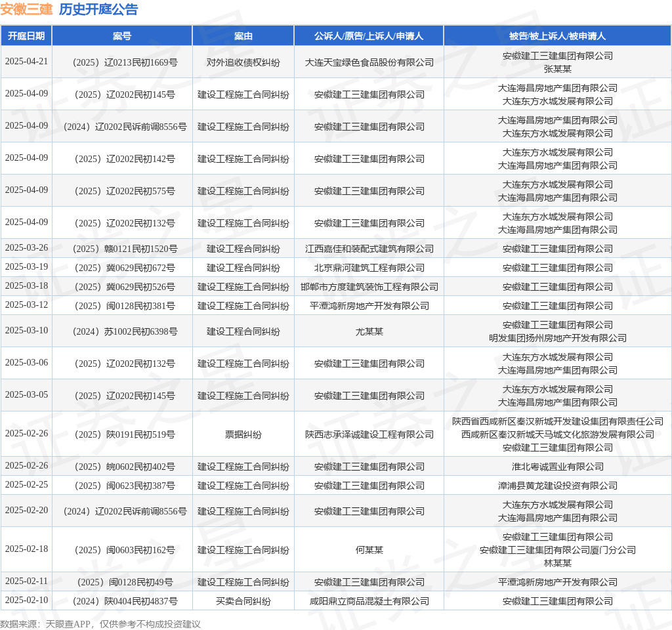Viewport: 672px width, 630px height.
Task: Click case number 闽0623民初387号
Action: click(125, 486)
